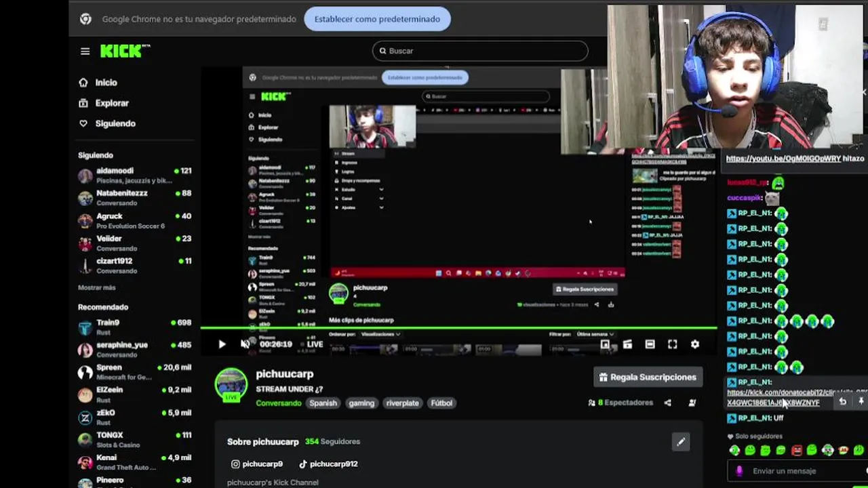The height and width of the screenshot is (488, 868).
Task: Expand Mostrar más under Siguiendo
Action: (x=96, y=287)
